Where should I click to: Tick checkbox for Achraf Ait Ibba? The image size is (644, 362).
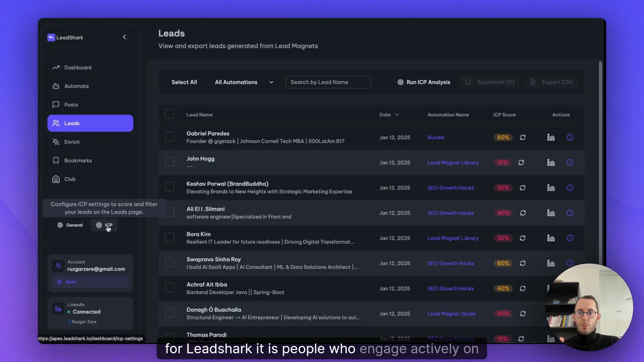[169, 288]
